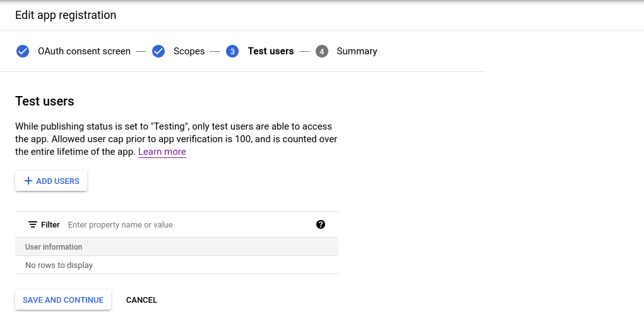Click the Filter lines icon
The image size is (644, 316).
click(33, 225)
